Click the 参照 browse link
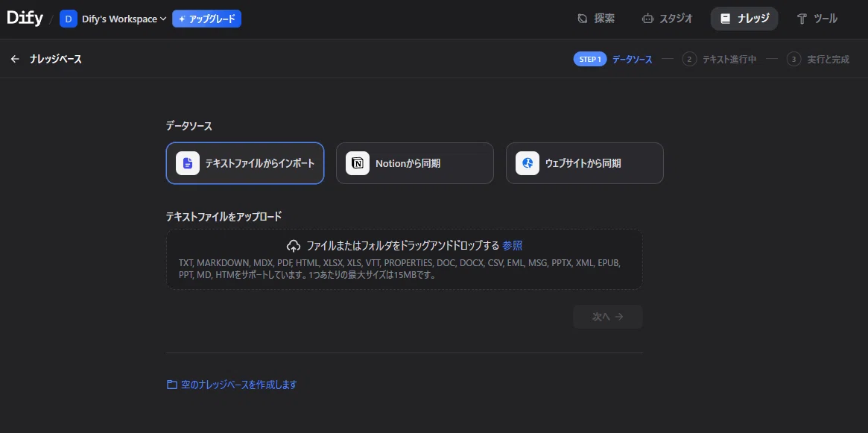This screenshot has height=433, width=868. tap(512, 245)
